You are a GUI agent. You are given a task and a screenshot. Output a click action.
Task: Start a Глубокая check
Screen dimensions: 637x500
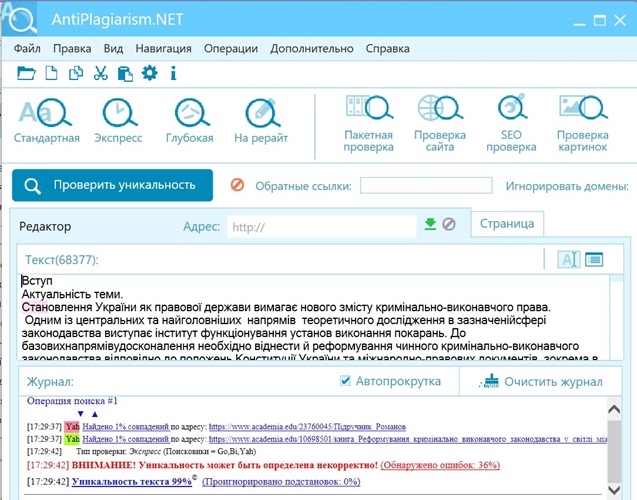click(x=190, y=121)
